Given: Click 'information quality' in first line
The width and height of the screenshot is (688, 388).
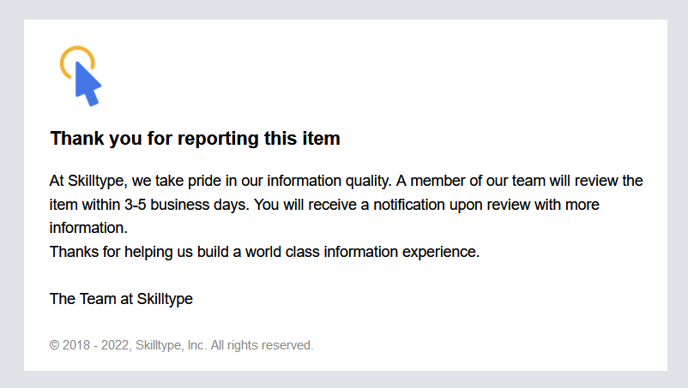Looking at the screenshot, I should [x=328, y=181].
